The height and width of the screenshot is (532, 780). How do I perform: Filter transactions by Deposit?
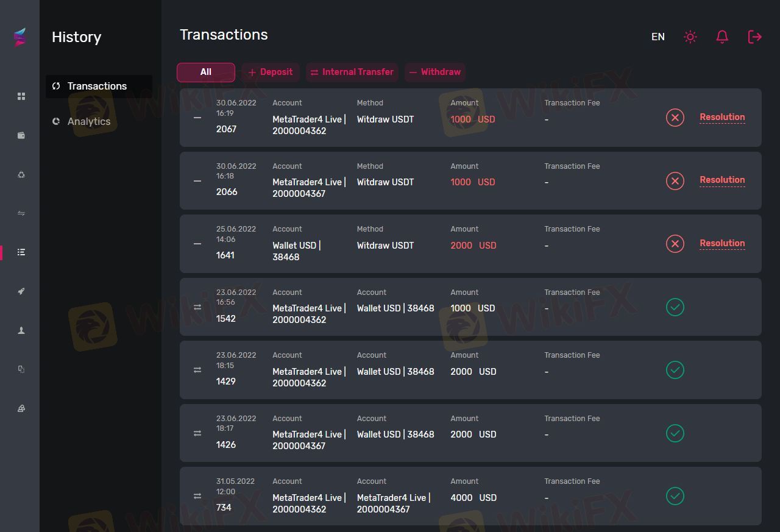tap(271, 72)
